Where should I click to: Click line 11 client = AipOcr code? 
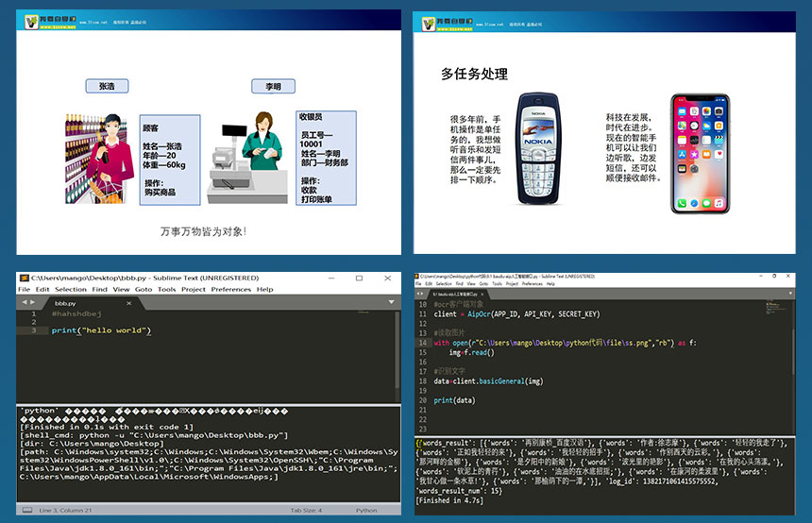(516, 313)
